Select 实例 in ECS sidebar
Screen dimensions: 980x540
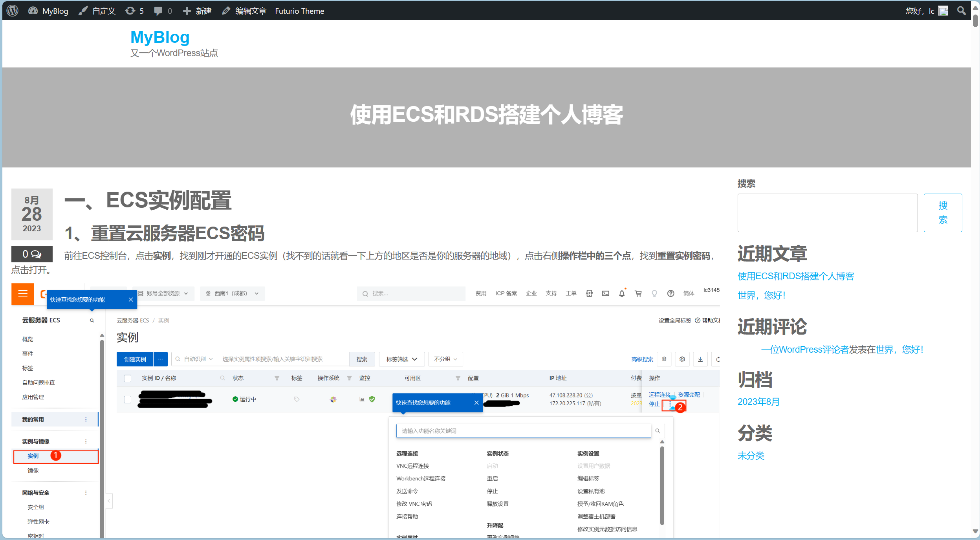point(33,456)
